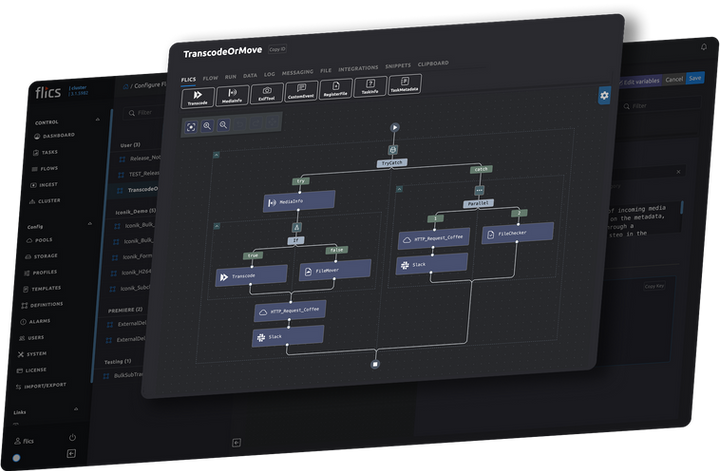720x471 pixels.
Task: Open Templates in the Config section
Action: click(42, 289)
